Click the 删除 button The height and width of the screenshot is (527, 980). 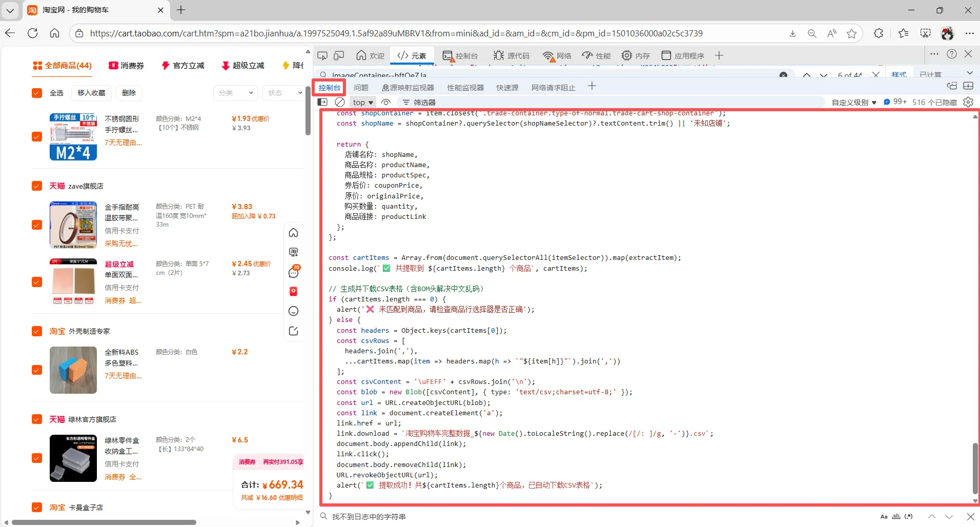pos(129,93)
